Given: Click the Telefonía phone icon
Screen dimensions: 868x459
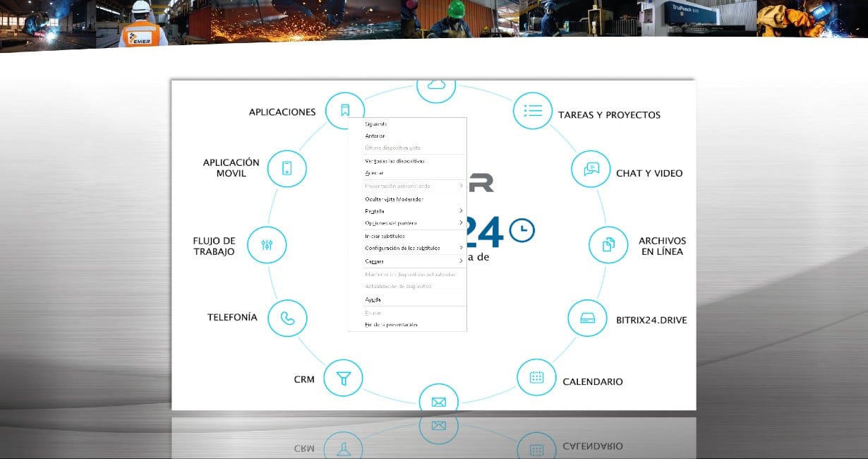Looking at the screenshot, I should tap(287, 318).
